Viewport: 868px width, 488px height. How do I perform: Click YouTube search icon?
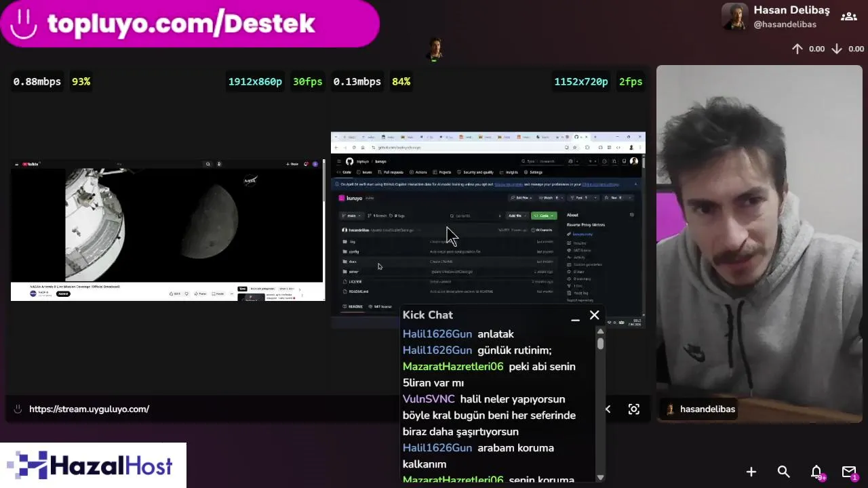[x=208, y=164]
